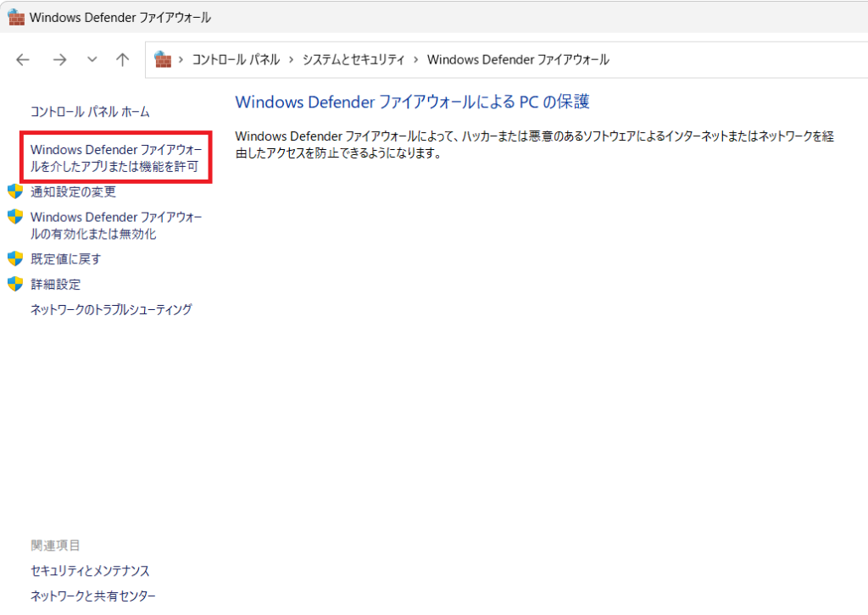This screenshot has height=615, width=868.
Task: Expand the chevron before コントロール パネル
Action: click(x=181, y=60)
